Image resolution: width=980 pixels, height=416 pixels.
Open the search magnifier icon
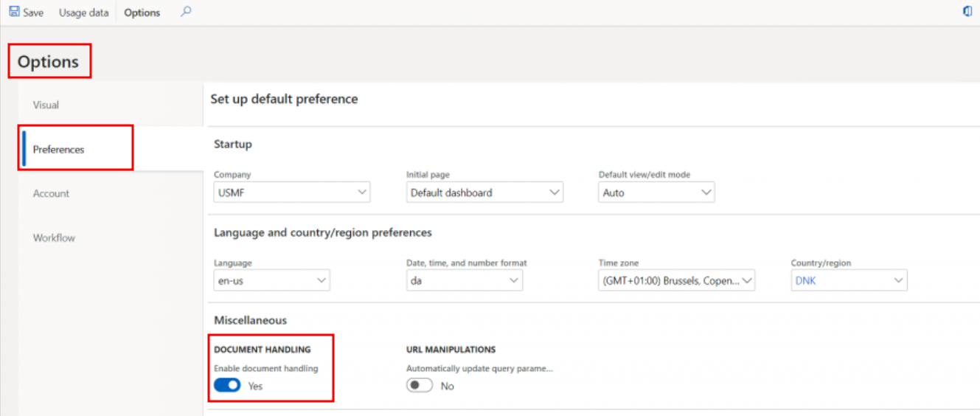pyautogui.click(x=186, y=12)
